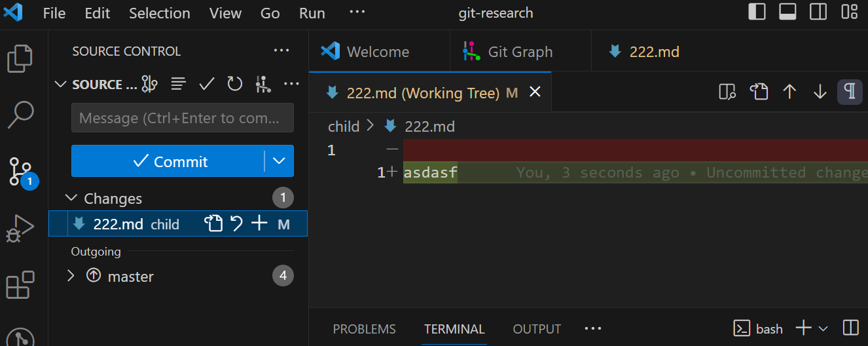Open Commit button dropdown arrow
The image size is (868, 346).
point(279,161)
